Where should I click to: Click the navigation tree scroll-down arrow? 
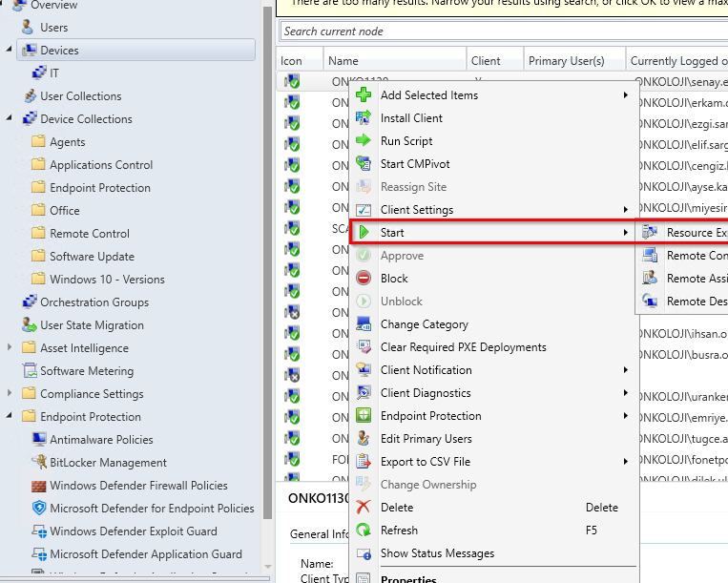(267, 566)
